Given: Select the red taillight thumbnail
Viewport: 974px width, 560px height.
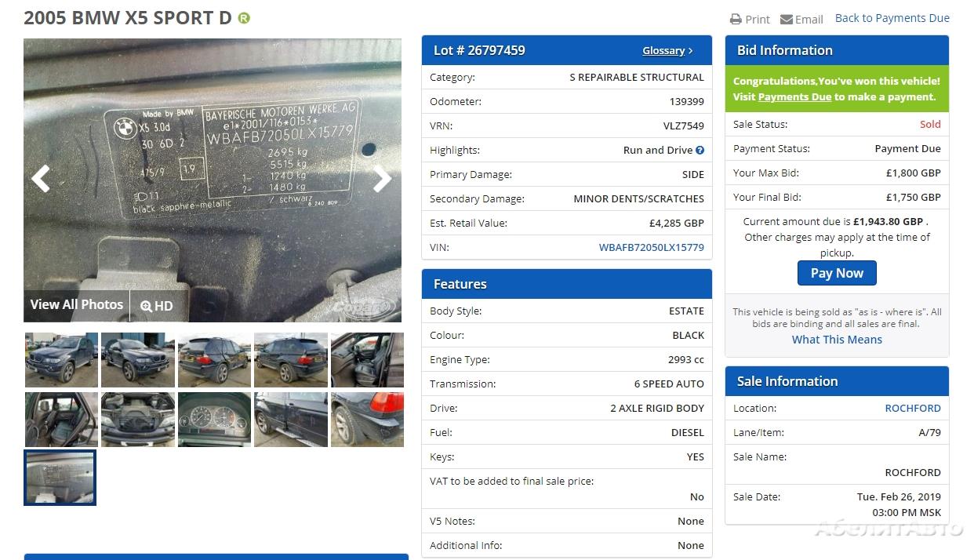Looking at the screenshot, I should [367, 420].
